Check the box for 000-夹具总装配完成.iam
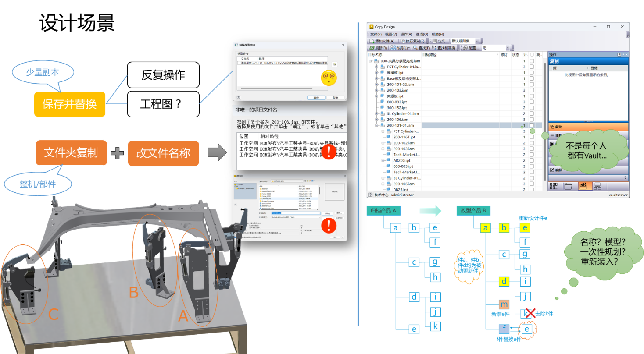The height and width of the screenshot is (354, 644). (532, 61)
